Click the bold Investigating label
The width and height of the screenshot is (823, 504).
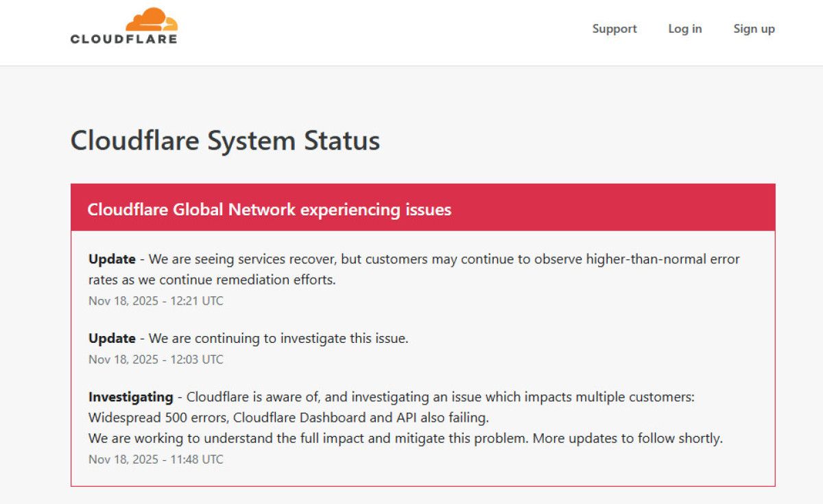click(130, 396)
